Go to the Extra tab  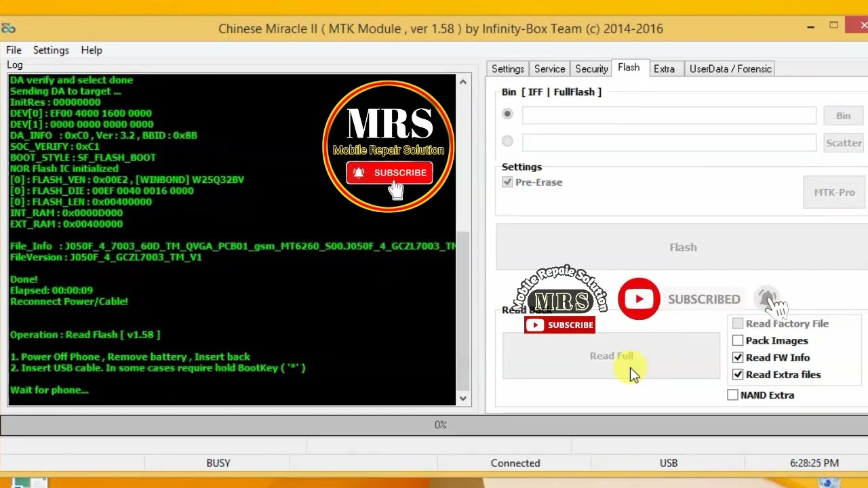(664, 69)
